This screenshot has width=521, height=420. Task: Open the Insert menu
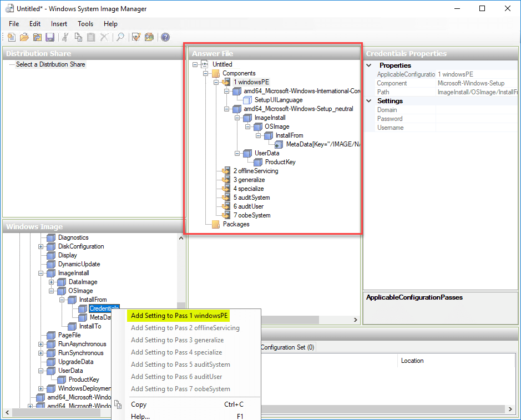pos(59,24)
